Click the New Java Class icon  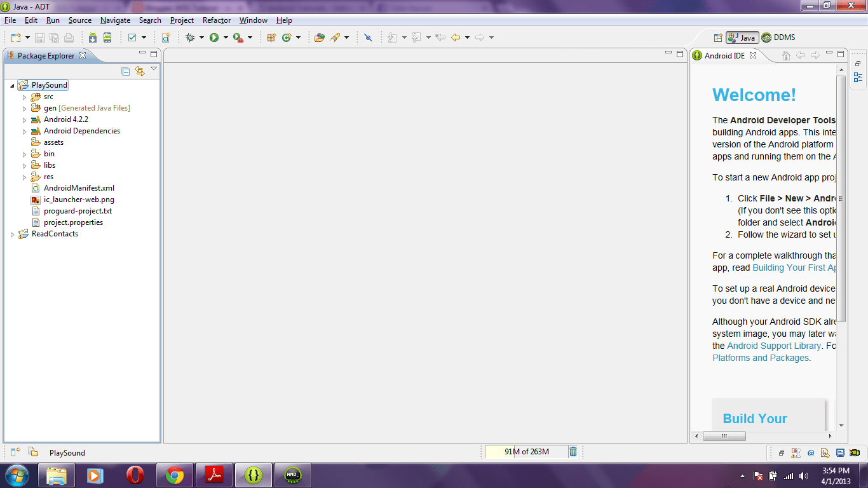coord(287,37)
